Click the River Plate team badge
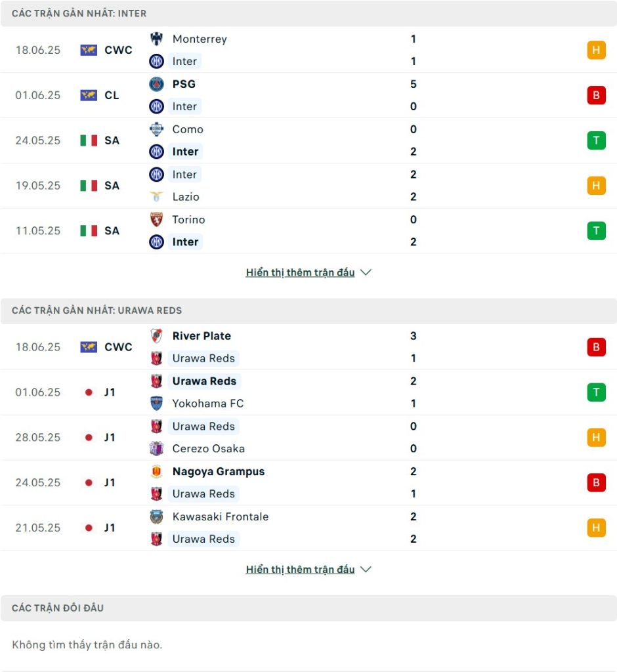 click(156, 336)
